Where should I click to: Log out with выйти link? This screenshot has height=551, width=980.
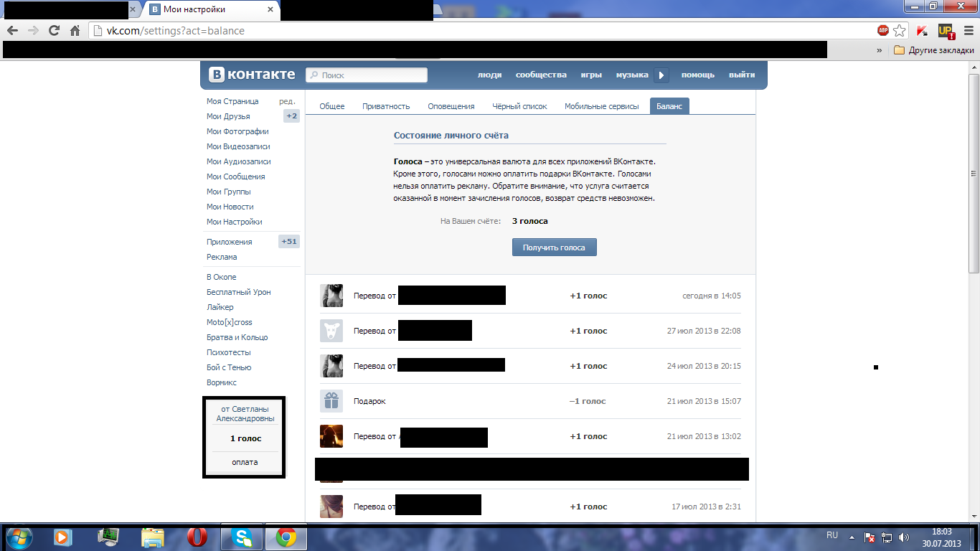742,75
